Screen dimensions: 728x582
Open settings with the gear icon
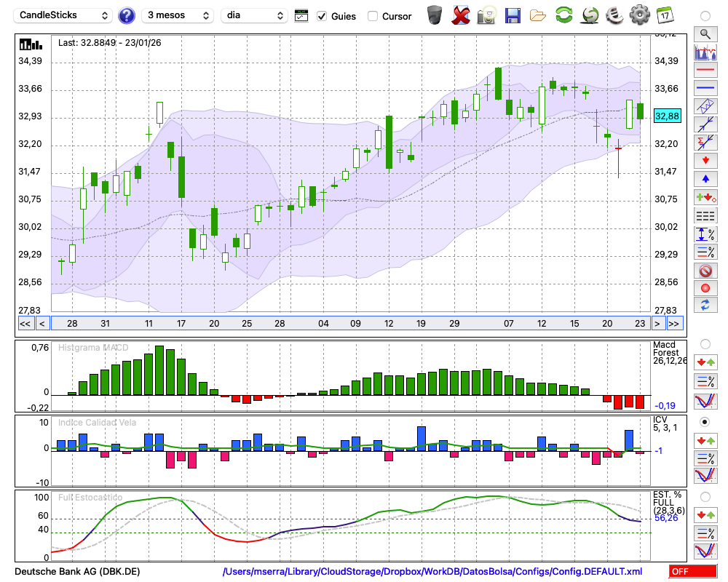[x=639, y=15]
